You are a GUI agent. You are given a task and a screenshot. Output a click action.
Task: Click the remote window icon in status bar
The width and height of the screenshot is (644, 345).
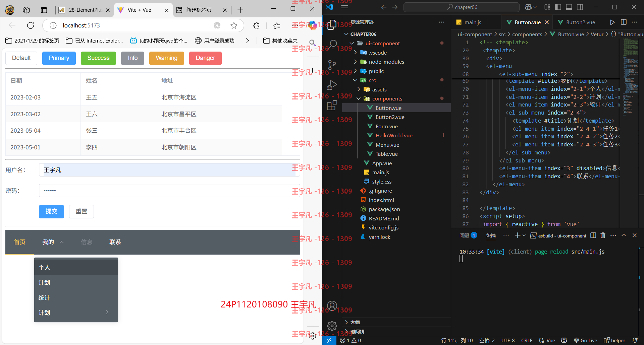click(329, 340)
